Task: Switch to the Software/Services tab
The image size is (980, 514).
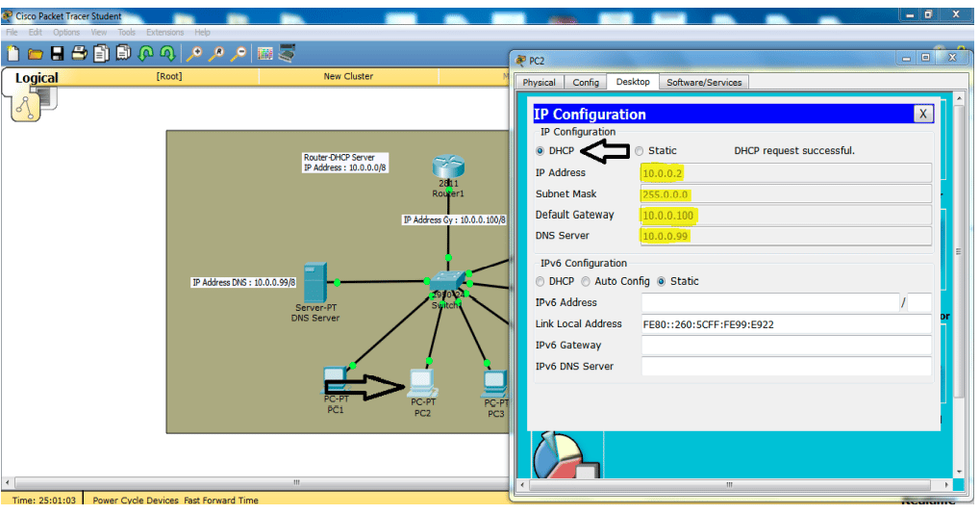Action: coord(704,83)
